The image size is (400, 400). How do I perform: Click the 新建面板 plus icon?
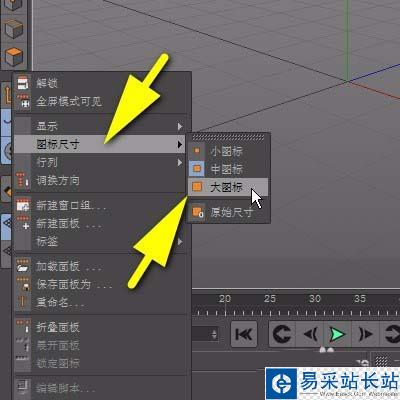coord(23,223)
